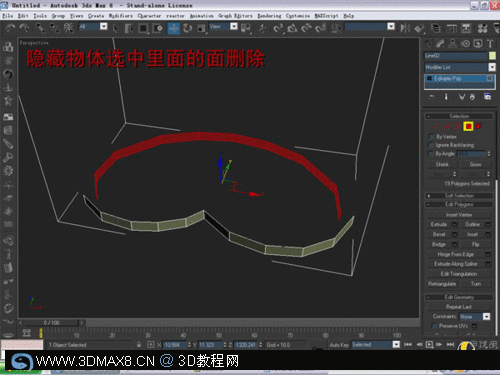
Task: Toggle Ignore Backfacing checkbox
Action: [x=431, y=145]
